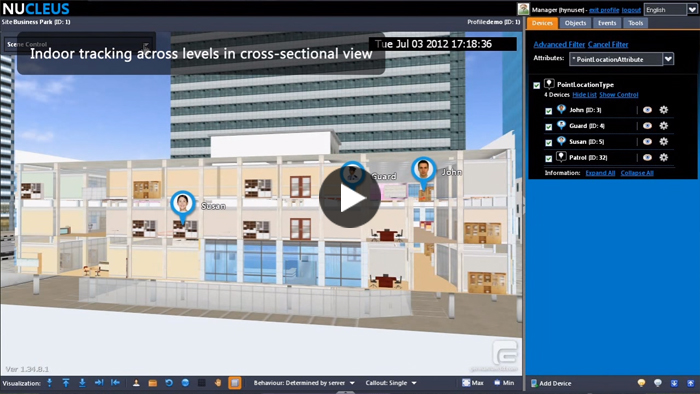Click the hand pan tool icon
This screenshot has width=700, height=394.
[x=218, y=383]
